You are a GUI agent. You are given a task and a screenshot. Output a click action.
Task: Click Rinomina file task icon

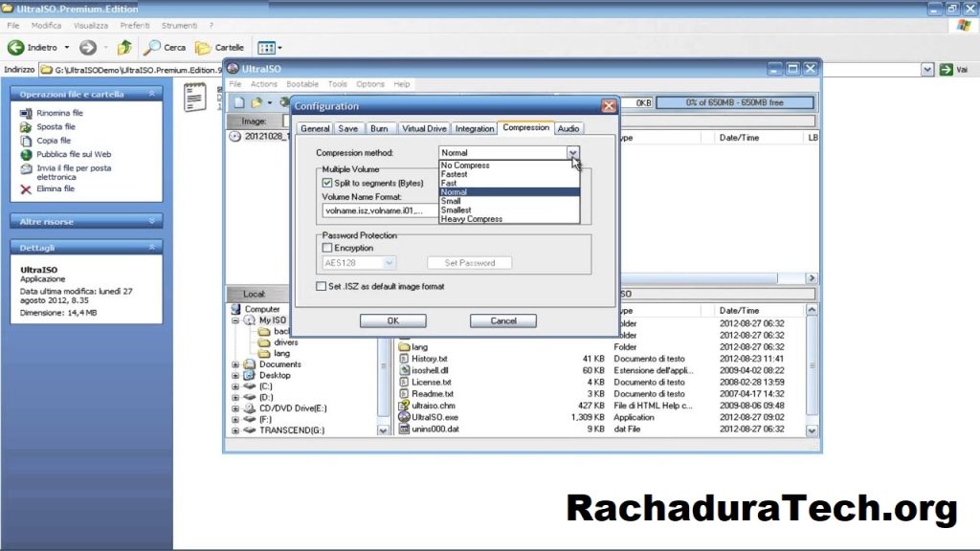(x=26, y=113)
